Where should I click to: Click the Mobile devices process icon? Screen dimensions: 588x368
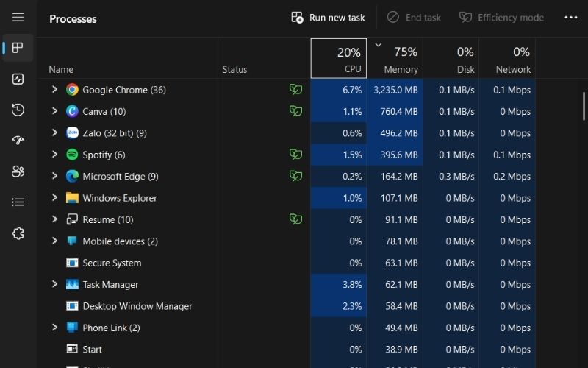click(72, 241)
